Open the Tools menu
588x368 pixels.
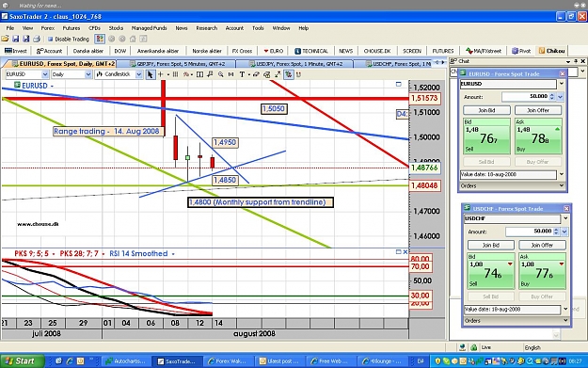point(258,28)
